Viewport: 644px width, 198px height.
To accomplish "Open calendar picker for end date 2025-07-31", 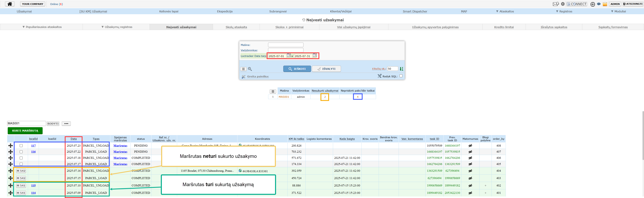I will click(314, 55).
